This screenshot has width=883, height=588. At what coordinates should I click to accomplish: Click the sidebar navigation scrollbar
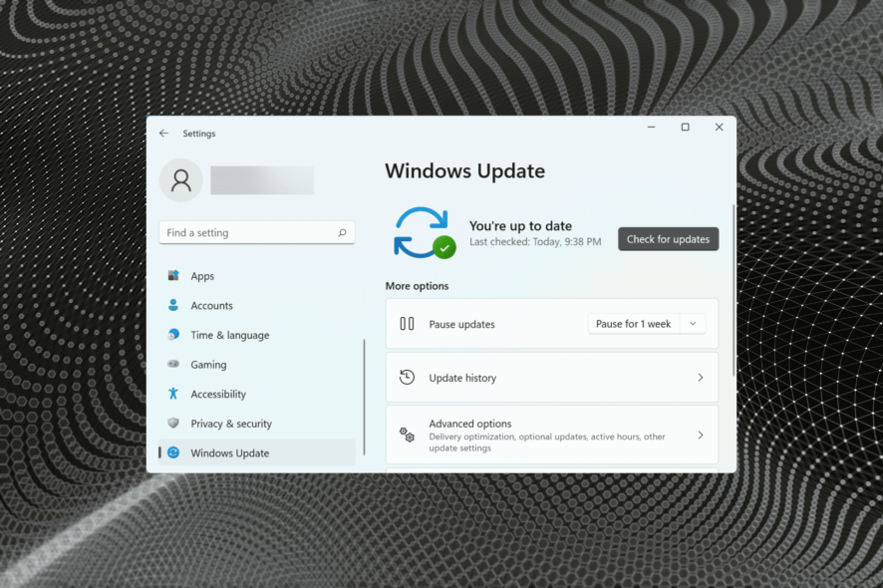click(365, 397)
